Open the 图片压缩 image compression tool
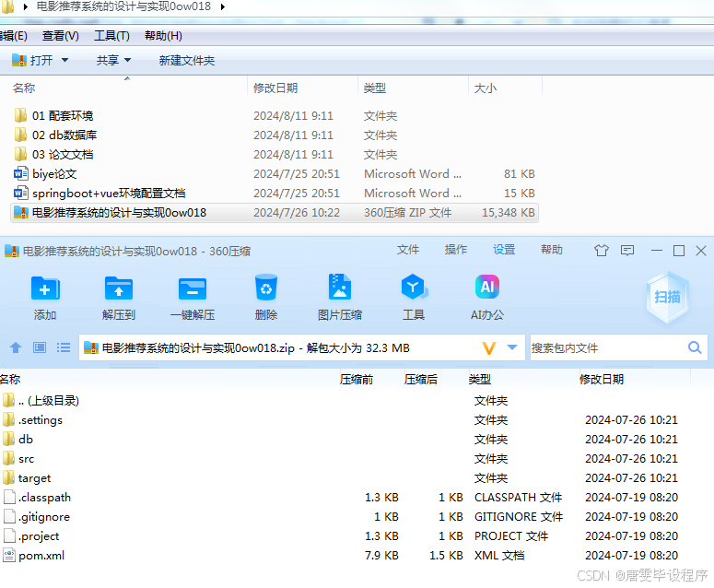Viewport: 714px width, 588px height. pos(340,287)
